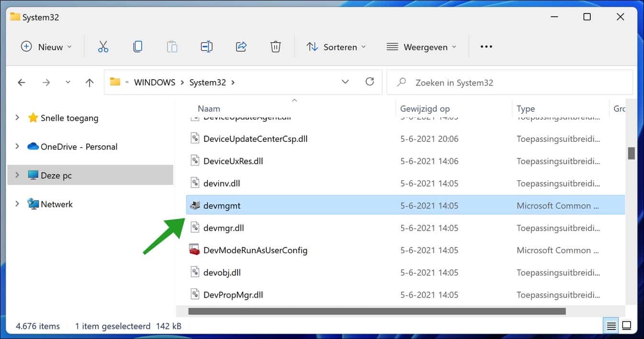Select Netwerk in the sidebar
Viewport: 644px width, 339px height.
[56, 204]
